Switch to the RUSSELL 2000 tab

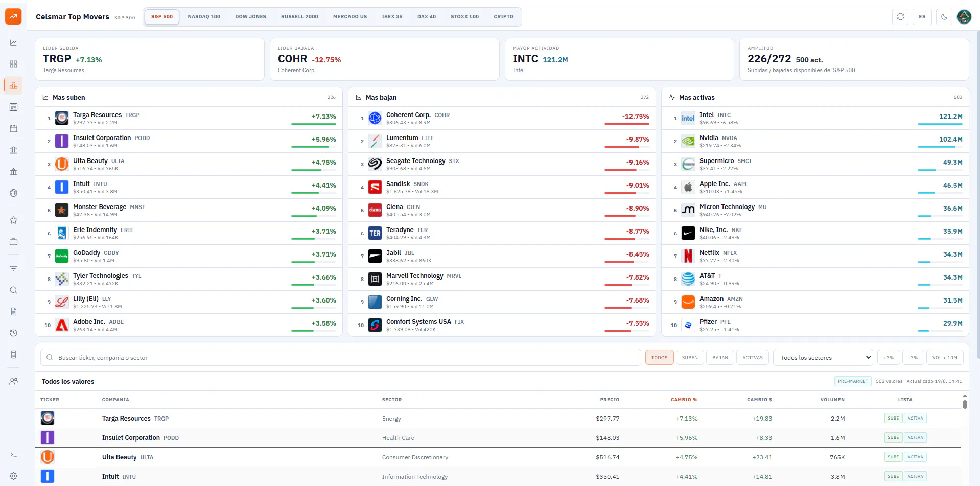click(299, 17)
